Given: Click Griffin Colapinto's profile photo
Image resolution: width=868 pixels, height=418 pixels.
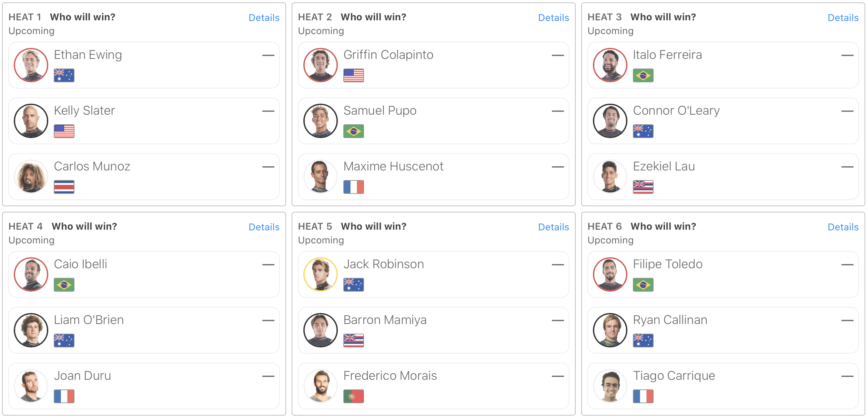Looking at the screenshot, I should (x=321, y=65).
